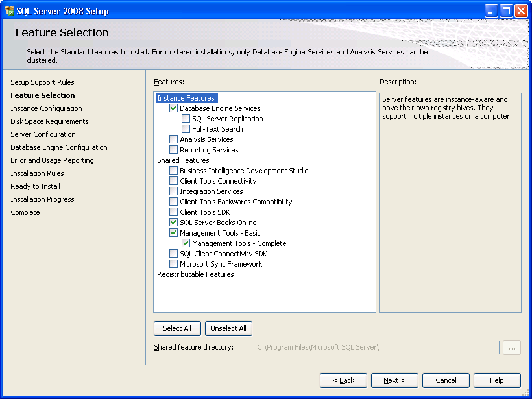Click the browse ellipsis button for directory

pos(512,348)
